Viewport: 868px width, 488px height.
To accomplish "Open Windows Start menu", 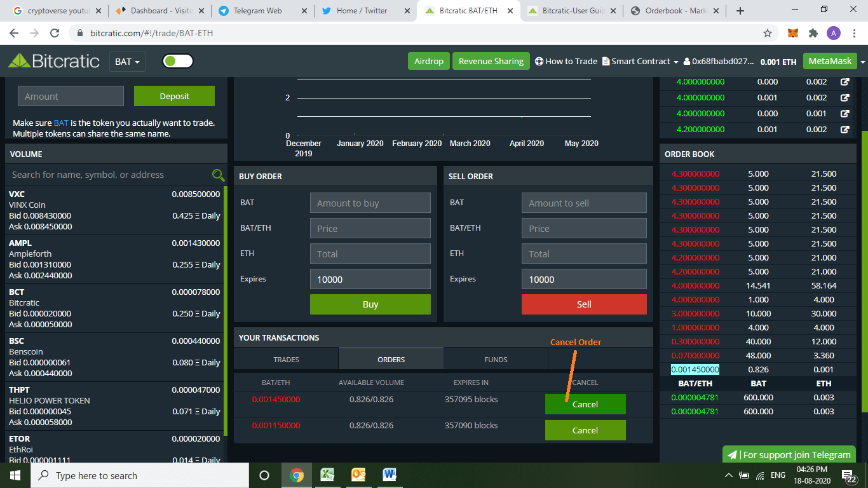I will point(15,475).
